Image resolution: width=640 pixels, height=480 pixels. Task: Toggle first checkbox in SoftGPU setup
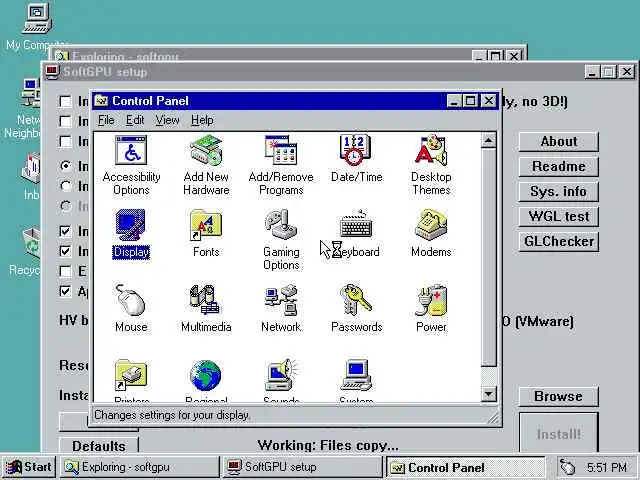[65, 101]
